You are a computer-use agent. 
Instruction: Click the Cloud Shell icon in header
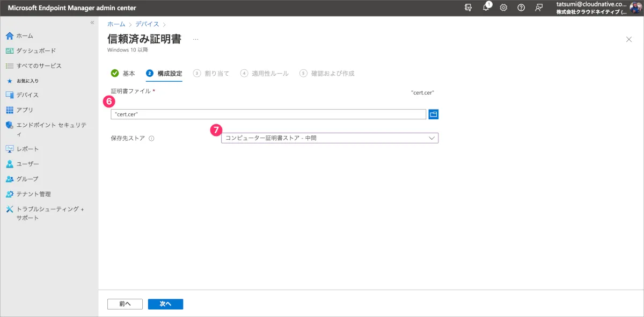469,8
